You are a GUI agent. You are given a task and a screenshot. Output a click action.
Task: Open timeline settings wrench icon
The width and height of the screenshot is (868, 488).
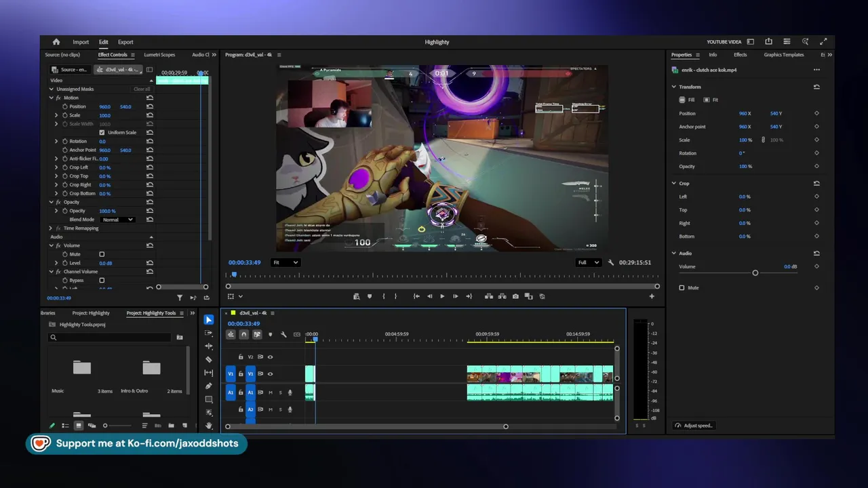tap(283, 334)
